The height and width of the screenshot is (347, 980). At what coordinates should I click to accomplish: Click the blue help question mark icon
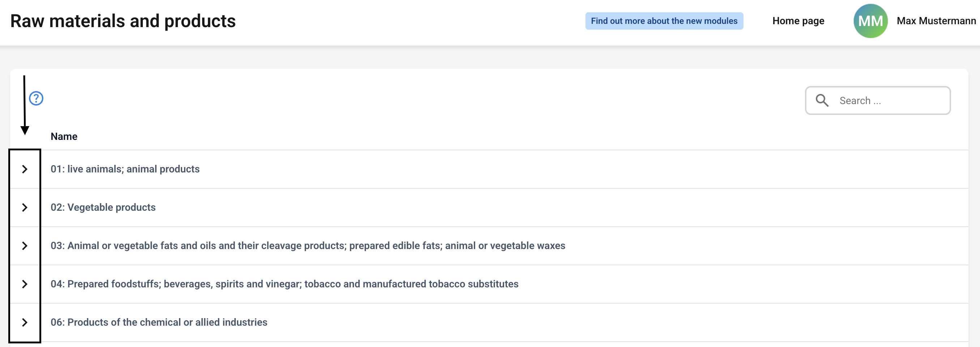[36, 98]
